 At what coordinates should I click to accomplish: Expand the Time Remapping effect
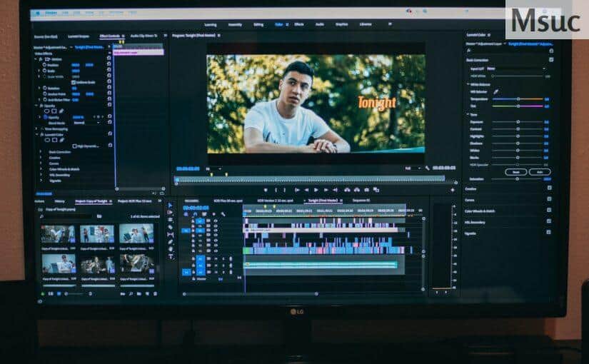point(37,129)
